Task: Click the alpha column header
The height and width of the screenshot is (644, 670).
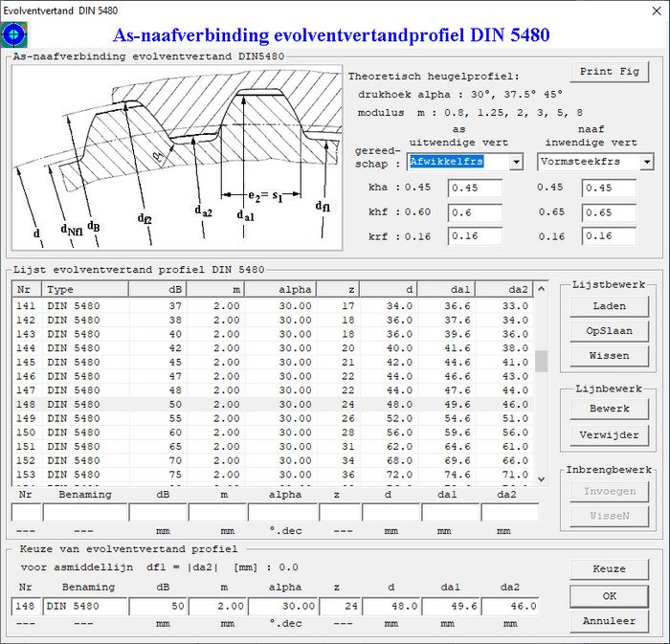Action: (x=280, y=290)
